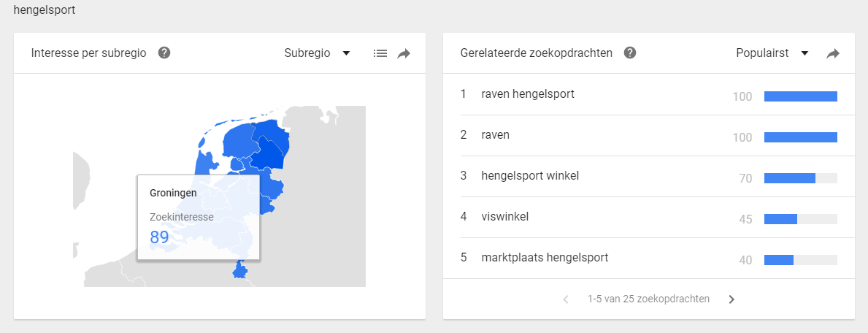Open the 'marktplaats hengelsport' query

coord(545,258)
